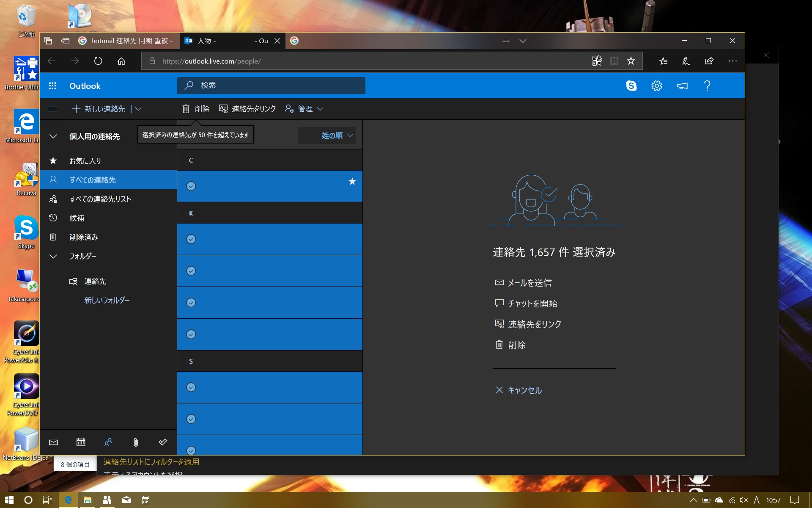Set these tabs aside icon
Viewport: 812px width, 508px height.
[x=65, y=41]
